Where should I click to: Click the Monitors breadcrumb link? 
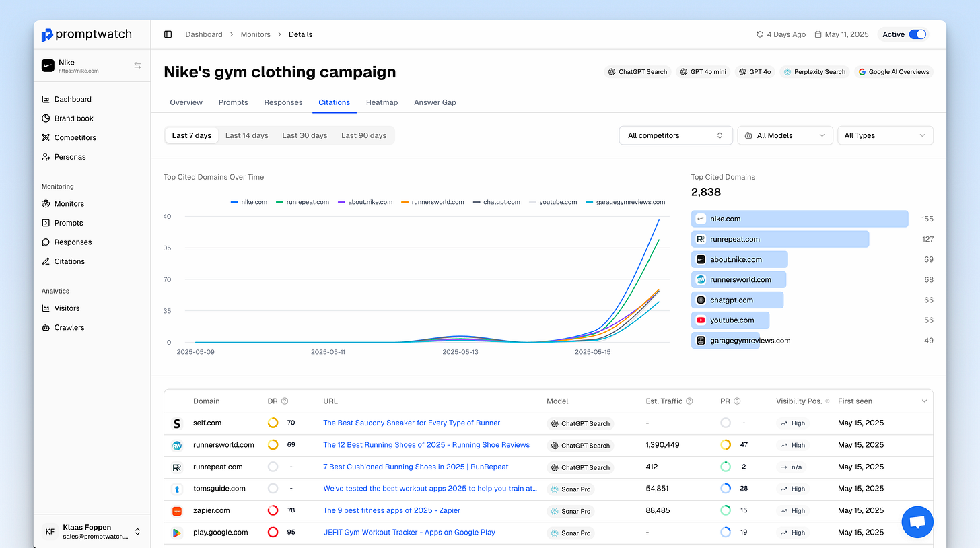click(x=256, y=34)
